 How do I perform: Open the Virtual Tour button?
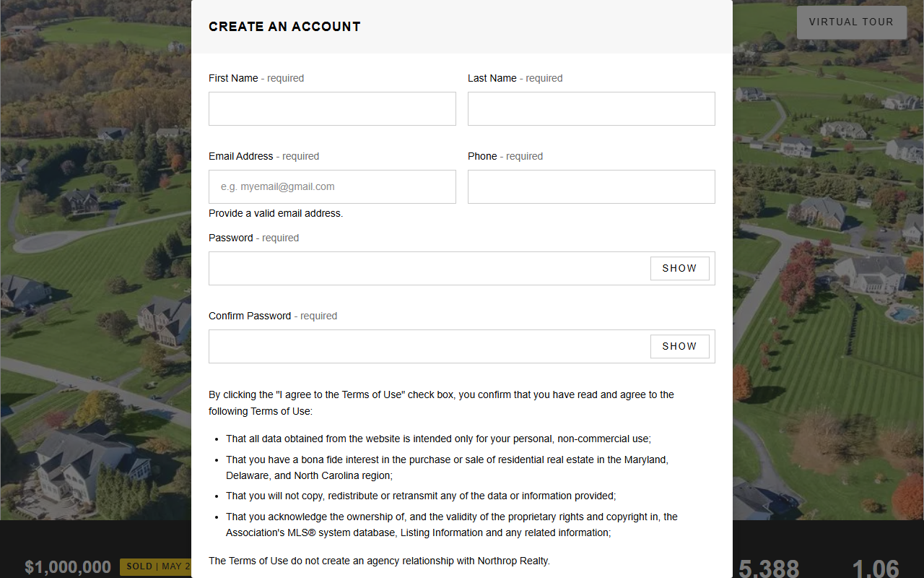[x=851, y=22]
